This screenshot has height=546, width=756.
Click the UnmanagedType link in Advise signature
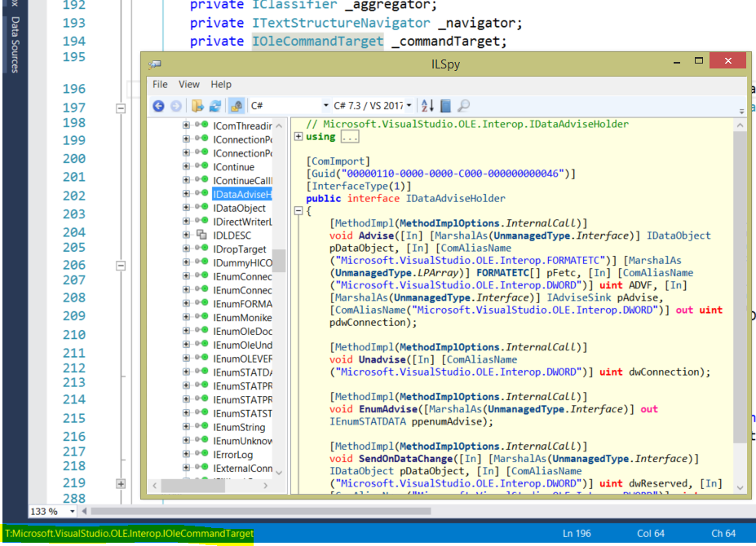tap(530, 236)
